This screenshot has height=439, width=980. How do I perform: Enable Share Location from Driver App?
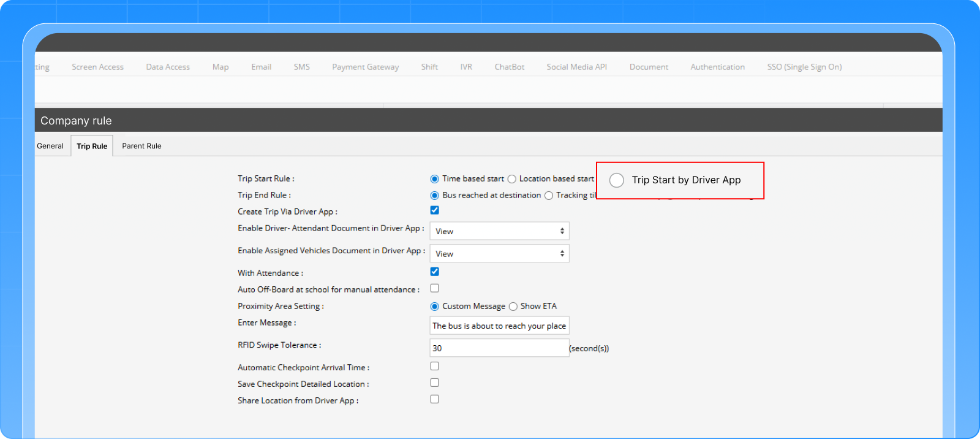(435, 399)
